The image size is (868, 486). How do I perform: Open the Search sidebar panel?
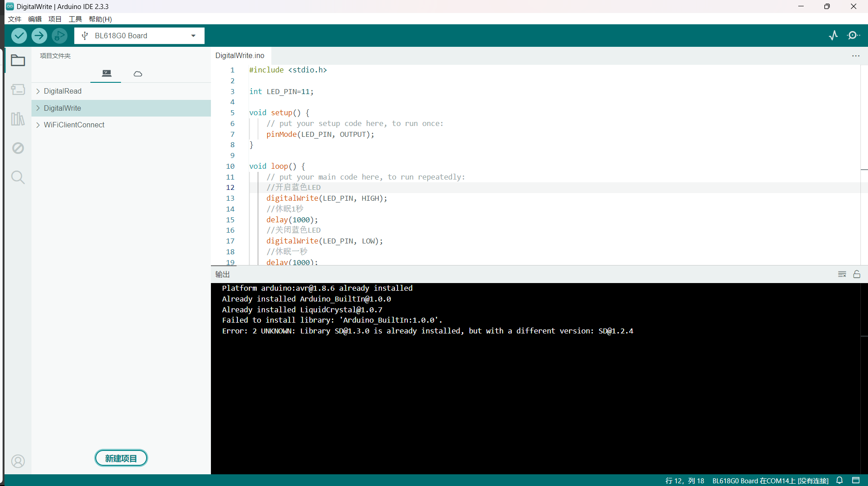tap(18, 177)
